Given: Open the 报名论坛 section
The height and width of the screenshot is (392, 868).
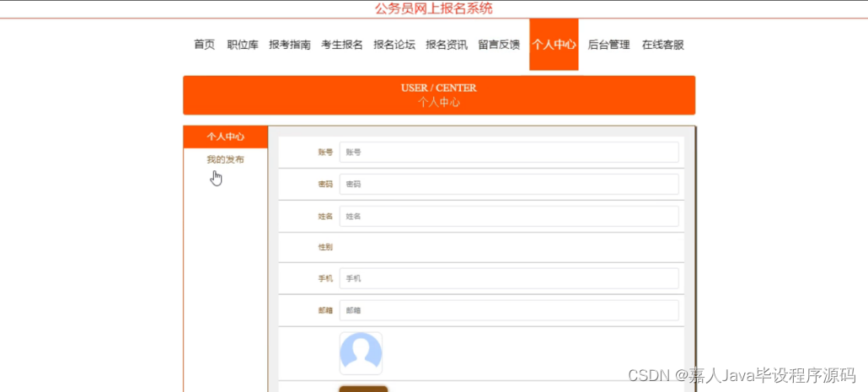Looking at the screenshot, I should [394, 45].
